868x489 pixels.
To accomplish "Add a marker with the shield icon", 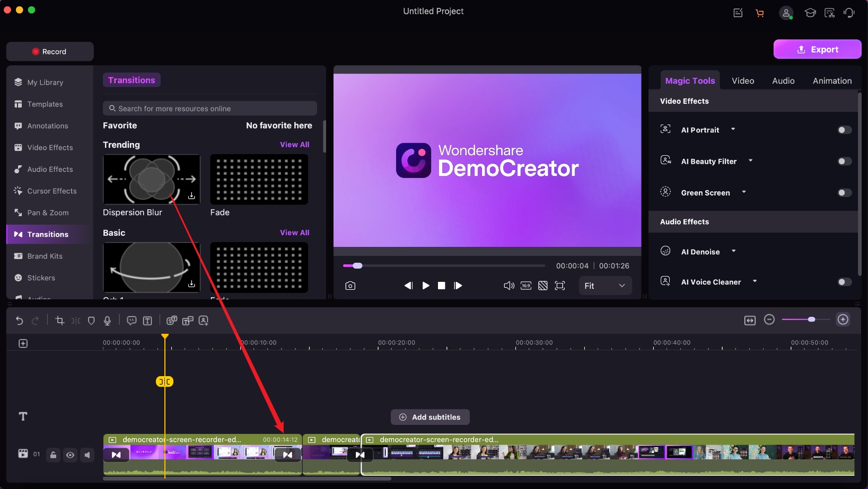I will [x=91, y=321].
